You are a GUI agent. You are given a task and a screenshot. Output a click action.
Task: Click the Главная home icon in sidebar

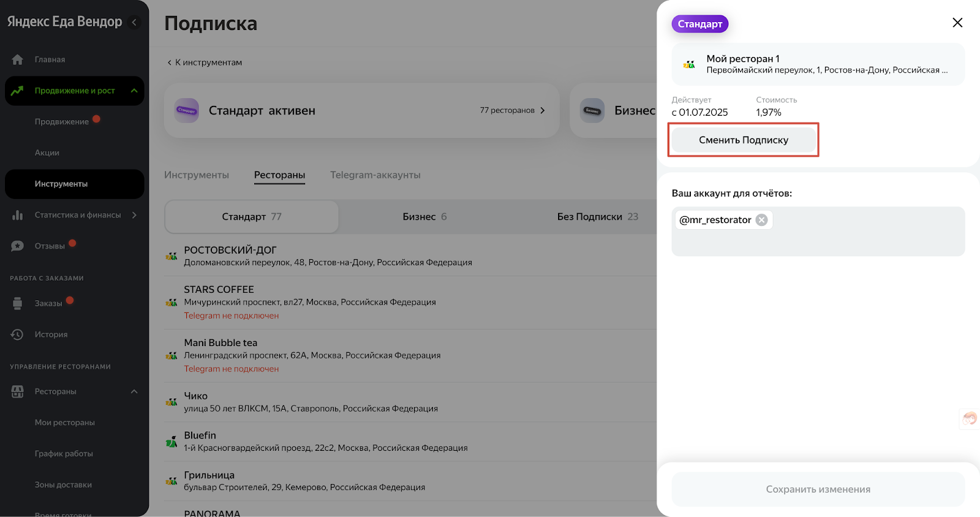[x=18, y=59]
